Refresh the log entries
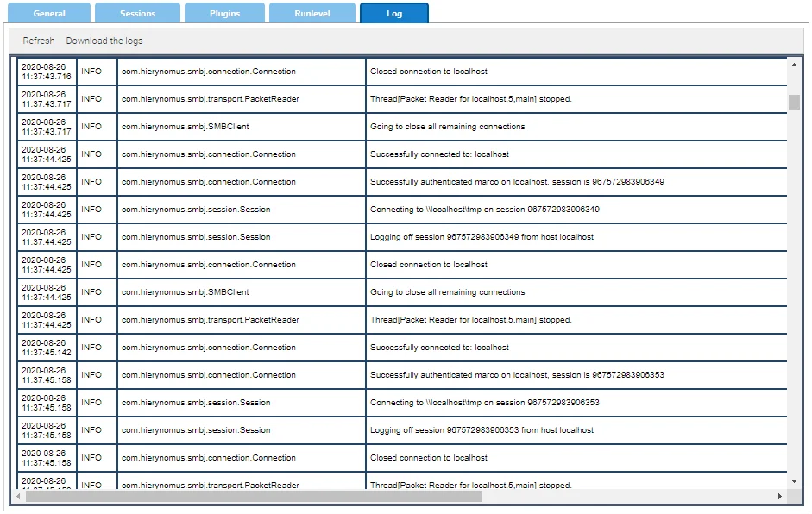This screenshot has height=514, width=812. click(x=38, y=40)
